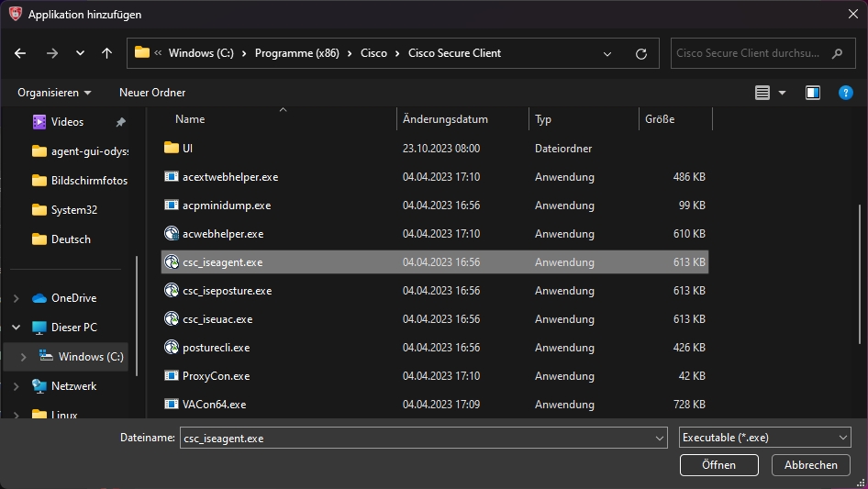Open the view options dropdown arrow

point(782,93)
